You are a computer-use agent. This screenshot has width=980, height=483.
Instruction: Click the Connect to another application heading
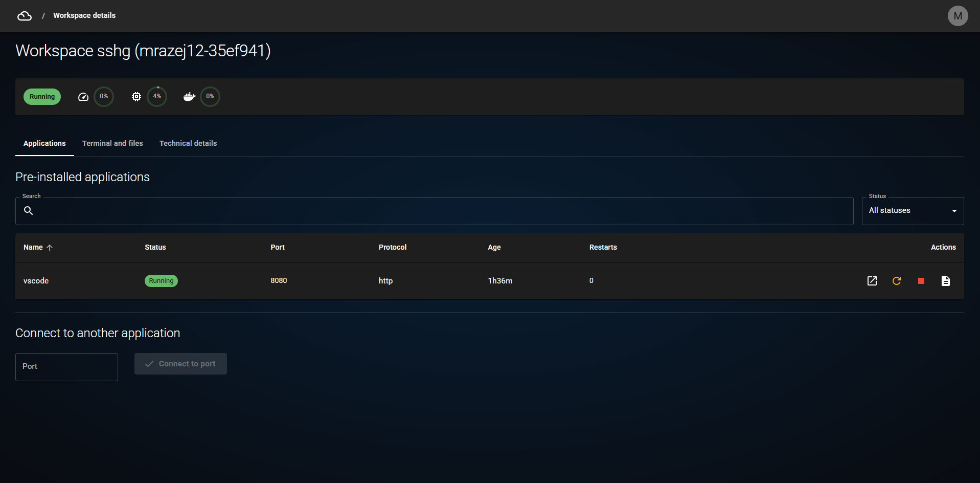pos(98,333)
